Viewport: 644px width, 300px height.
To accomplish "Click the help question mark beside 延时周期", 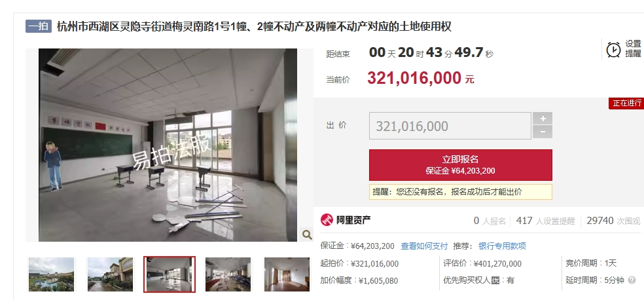I will click(x=632, y=281).
